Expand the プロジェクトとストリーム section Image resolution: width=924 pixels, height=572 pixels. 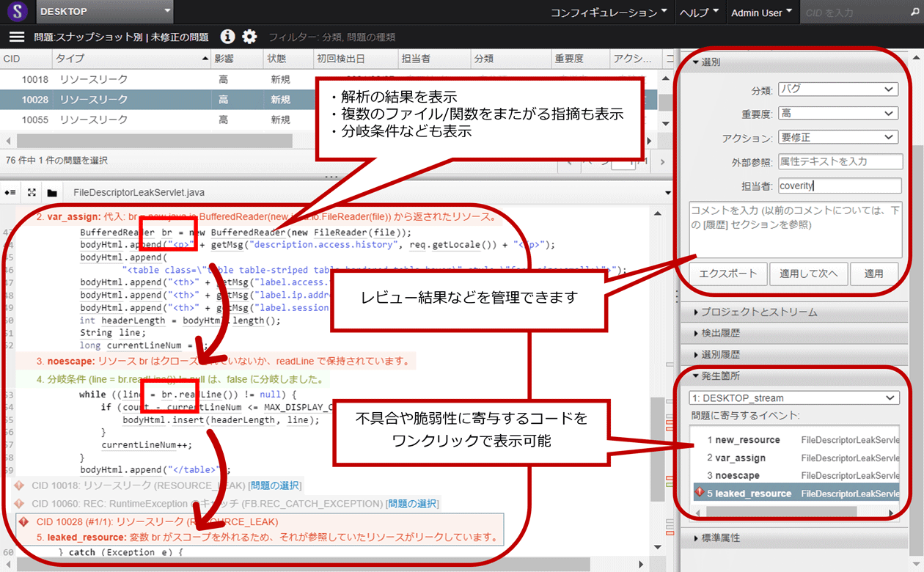(758, 312)
